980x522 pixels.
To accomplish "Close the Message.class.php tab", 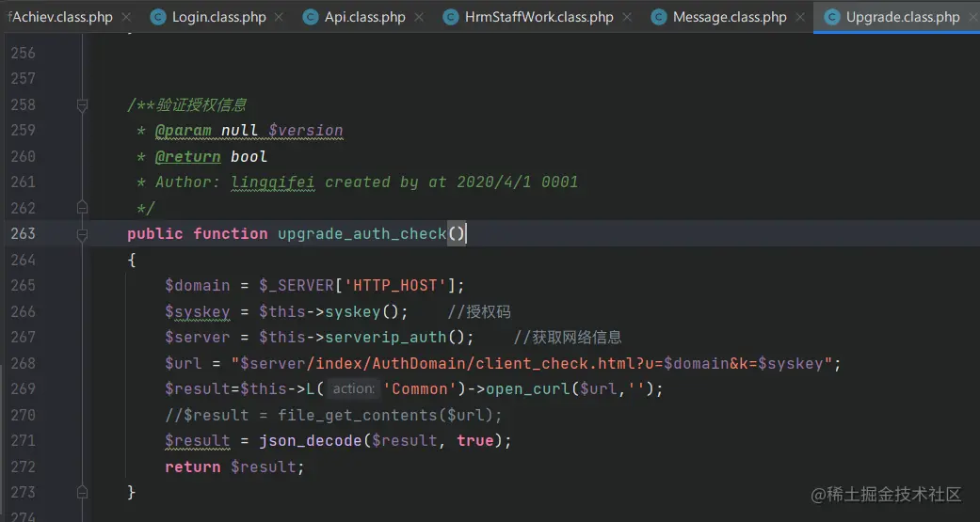I will 800,17.
